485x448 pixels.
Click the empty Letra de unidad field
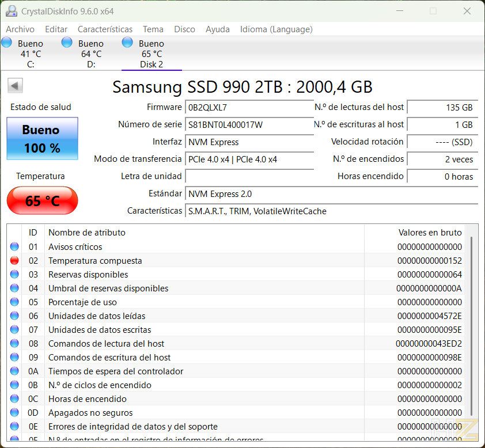(249, 177)
